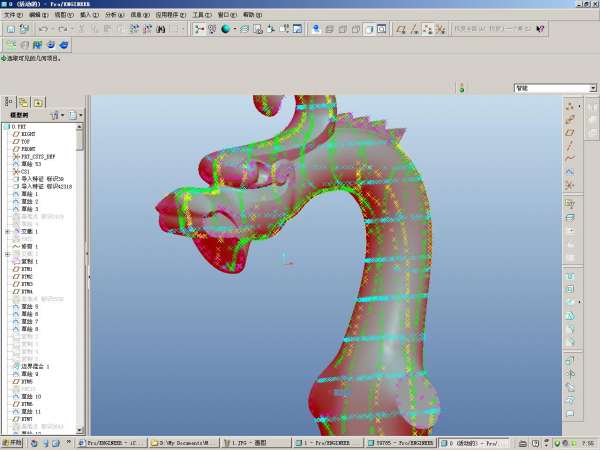Click the traffic-light regeneration status icon

(x=462, y=88)
